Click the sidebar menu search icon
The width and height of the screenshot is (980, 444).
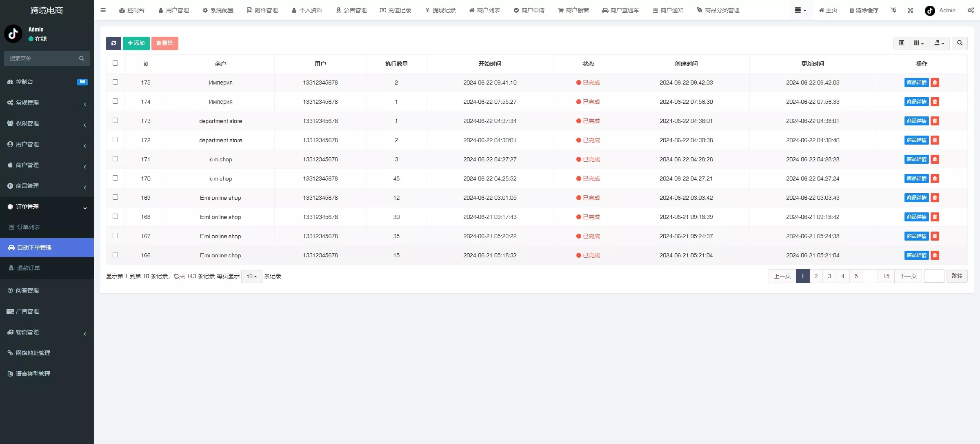click(82, 58)
